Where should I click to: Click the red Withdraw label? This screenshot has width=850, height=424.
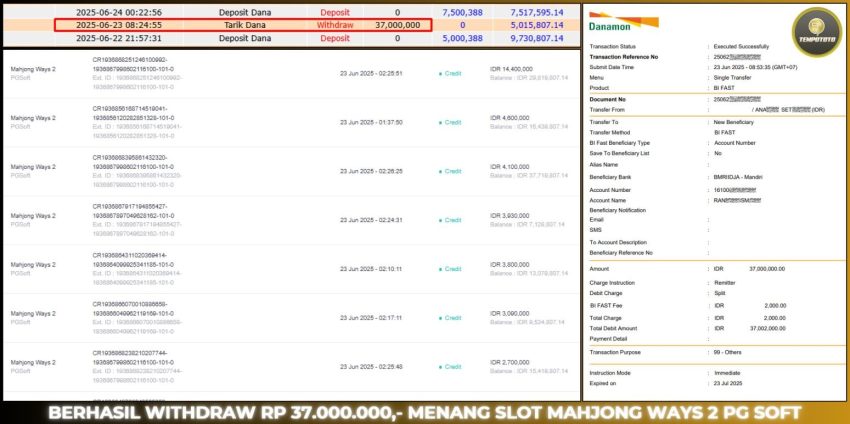click(334, 24)
